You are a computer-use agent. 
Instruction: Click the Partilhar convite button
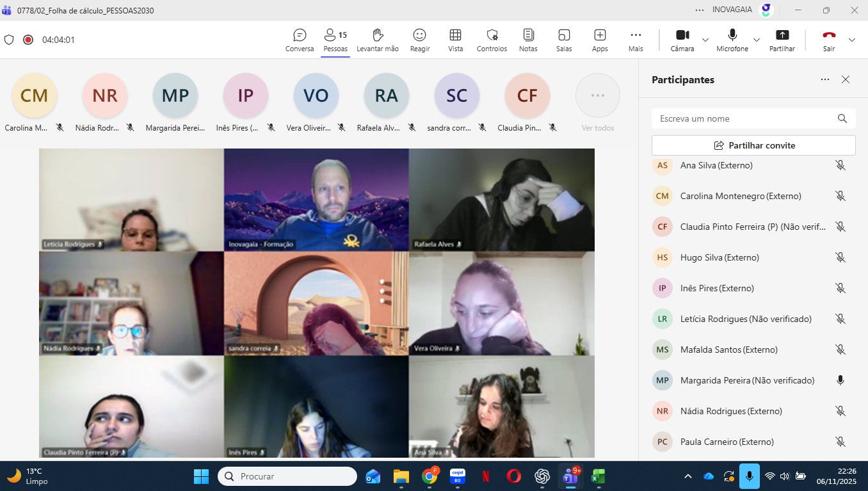tap(753, 145)
